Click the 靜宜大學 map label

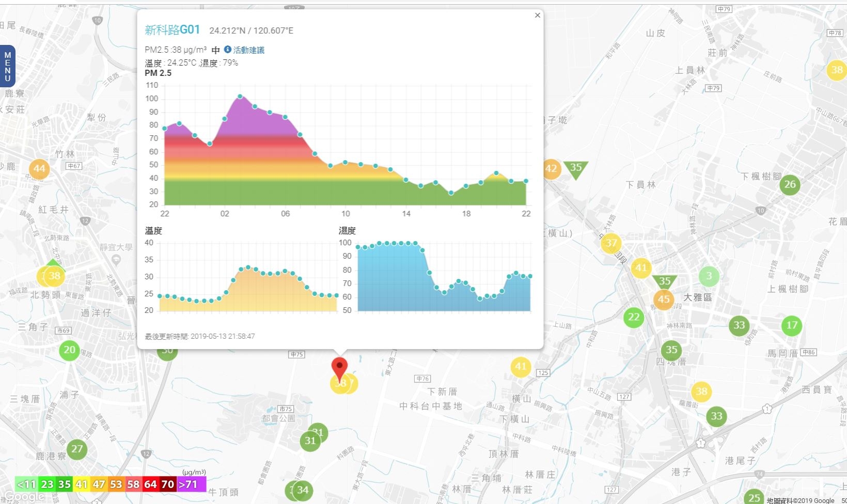pos(116,247)
